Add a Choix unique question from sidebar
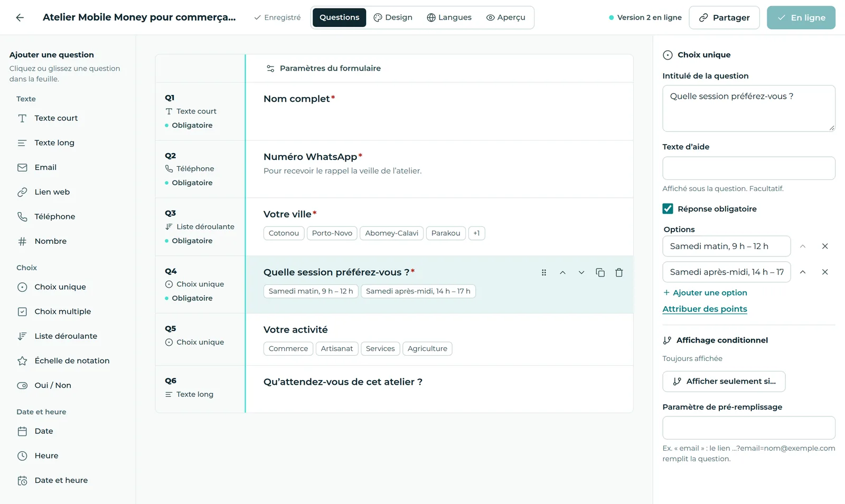The image size is (845, 504). pos(68,287)
